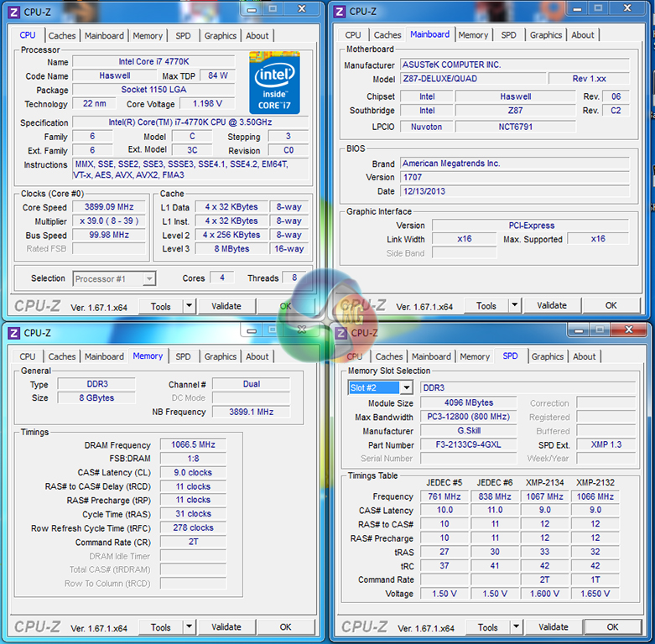Screen dimensions: 655x644
Task: Click the CAS# Latency value 9.0 clocks
Action: (x=193, y=472)
